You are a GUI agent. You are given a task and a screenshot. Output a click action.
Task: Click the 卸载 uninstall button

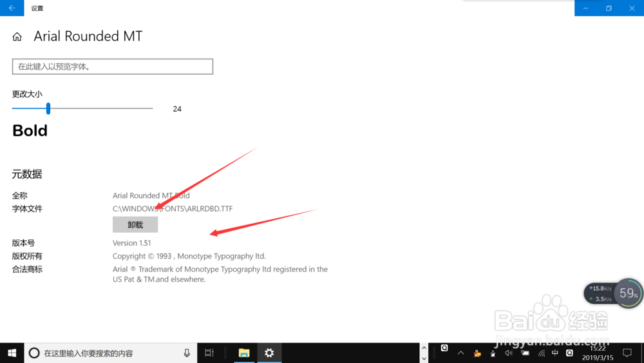click(135, 224)
